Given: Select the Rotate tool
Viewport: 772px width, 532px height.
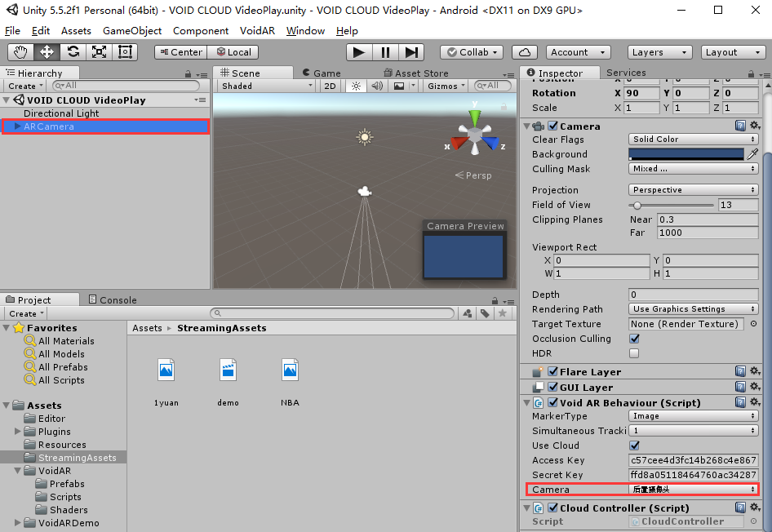Looking at the screenshot, I should [73, 52].
